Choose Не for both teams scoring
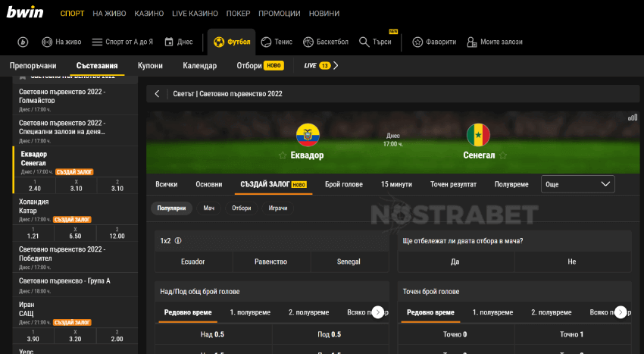Screen dimensions: 644x354 coord(573,262)
